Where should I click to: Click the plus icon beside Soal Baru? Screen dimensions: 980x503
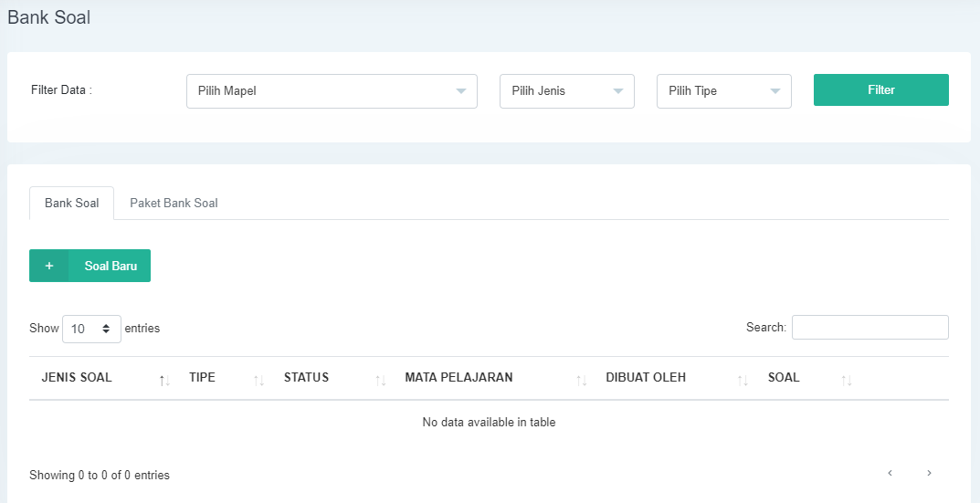click(x=49, y=266)
